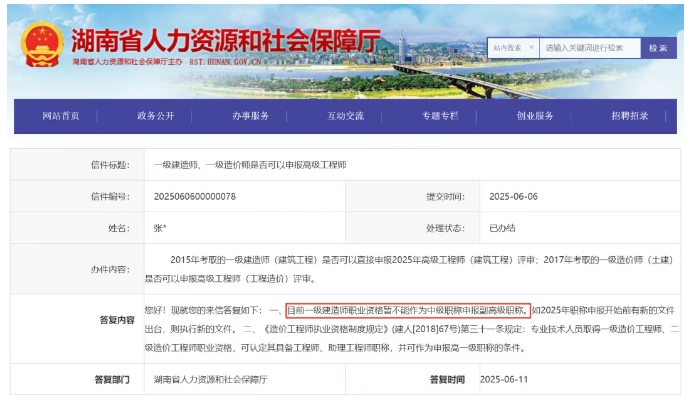Go to 网站首页 in navigation bar

[61, 116]
